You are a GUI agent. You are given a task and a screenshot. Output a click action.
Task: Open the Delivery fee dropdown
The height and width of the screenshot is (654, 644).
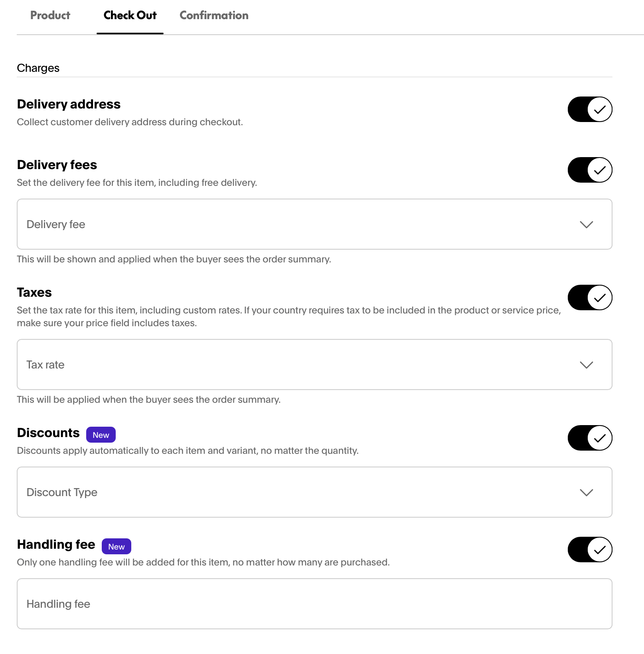(314, 224)
